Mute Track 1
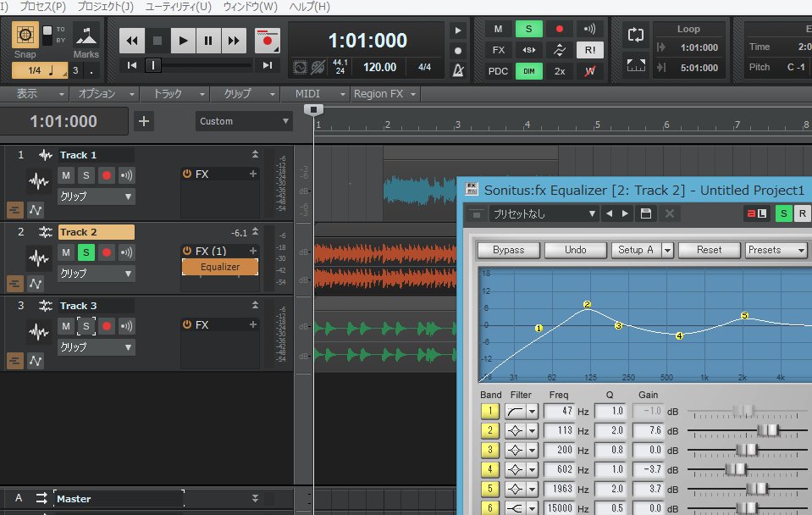The height and width of the screenshot is (515, 812). coord(66,175)
